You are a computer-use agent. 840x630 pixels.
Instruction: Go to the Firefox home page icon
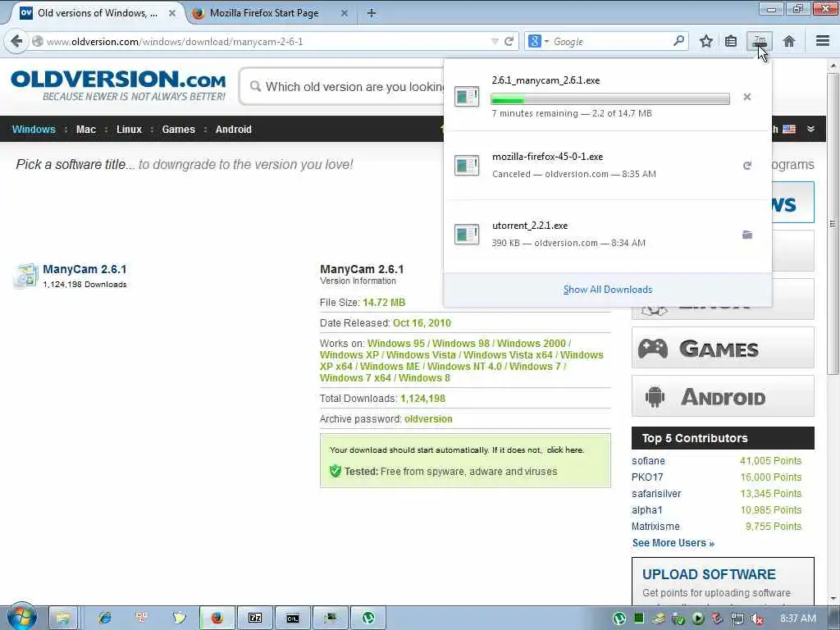point(788,41)
